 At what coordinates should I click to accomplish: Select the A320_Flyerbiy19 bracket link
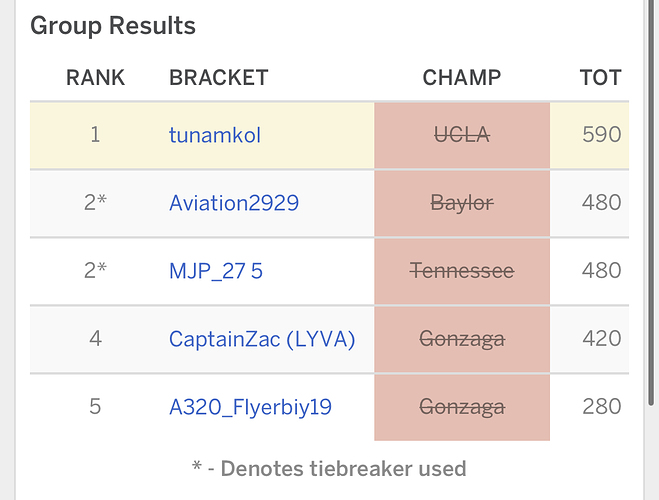tap(250, 407)
